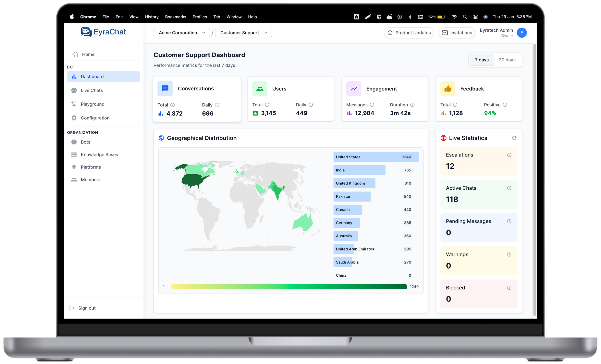Select the 7 days range

click(x=482, y=60)
